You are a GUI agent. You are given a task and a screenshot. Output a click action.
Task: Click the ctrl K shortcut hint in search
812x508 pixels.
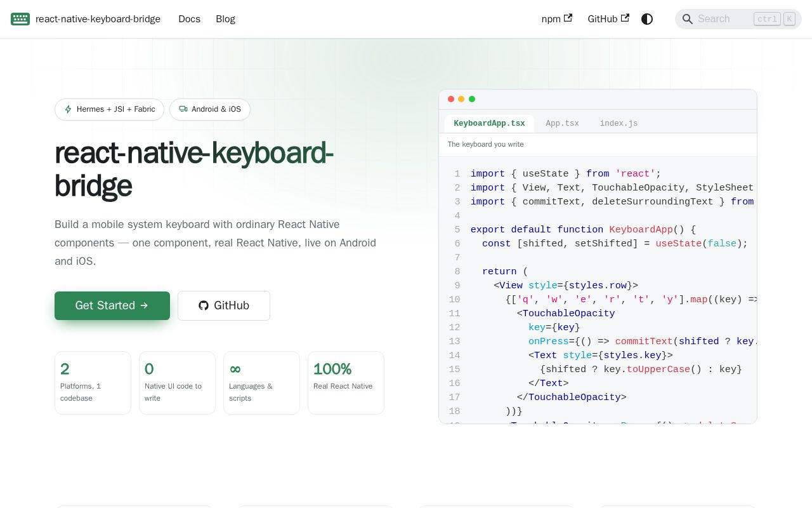click(774, 19)
